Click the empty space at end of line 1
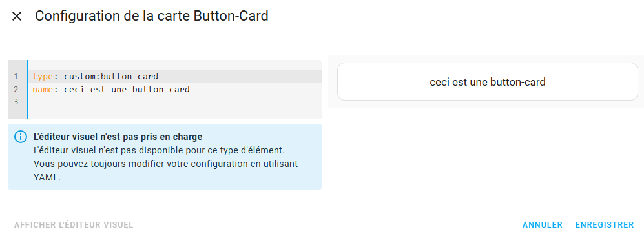The width and height of the screenshot is (644, 234). click(240, 77)
